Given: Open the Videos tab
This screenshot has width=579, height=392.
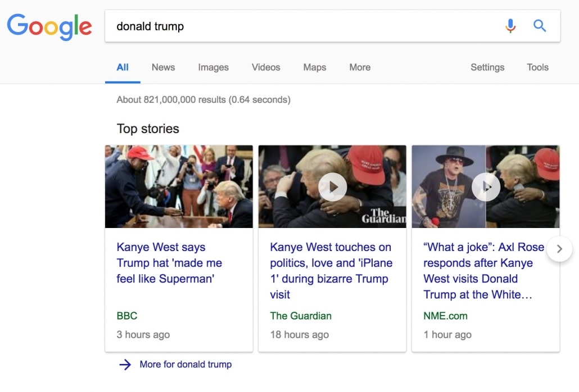Looking at the screenshot, I should coord(266,67).
